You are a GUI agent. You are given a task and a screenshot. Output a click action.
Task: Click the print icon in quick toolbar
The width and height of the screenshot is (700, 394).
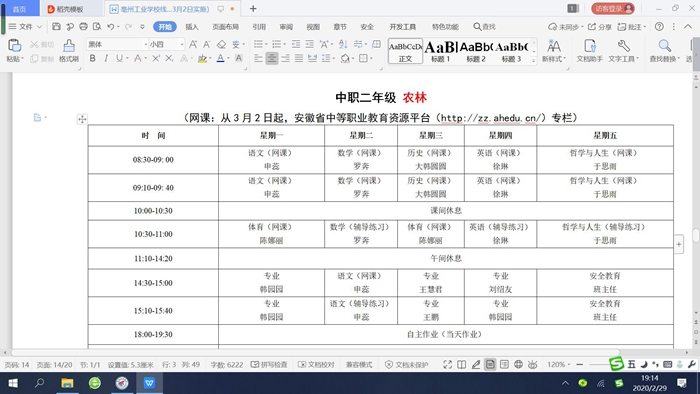pyautogui.click(x=83, y=27)
